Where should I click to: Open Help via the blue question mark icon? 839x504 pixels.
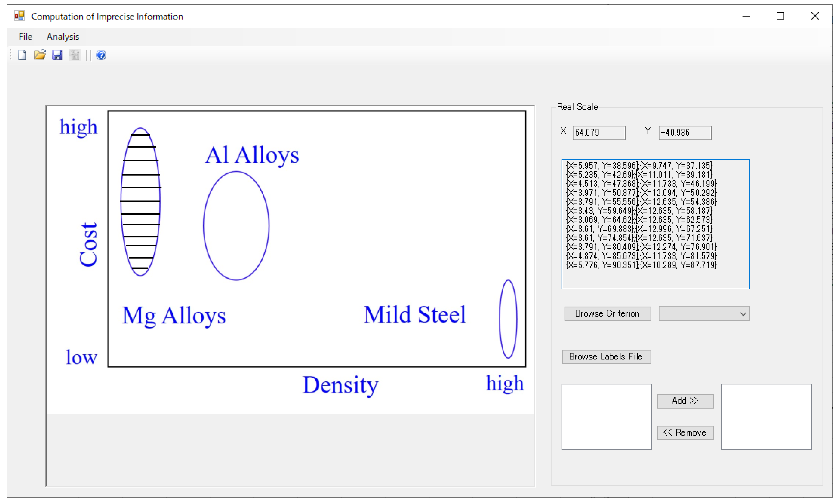click(101, 55)
